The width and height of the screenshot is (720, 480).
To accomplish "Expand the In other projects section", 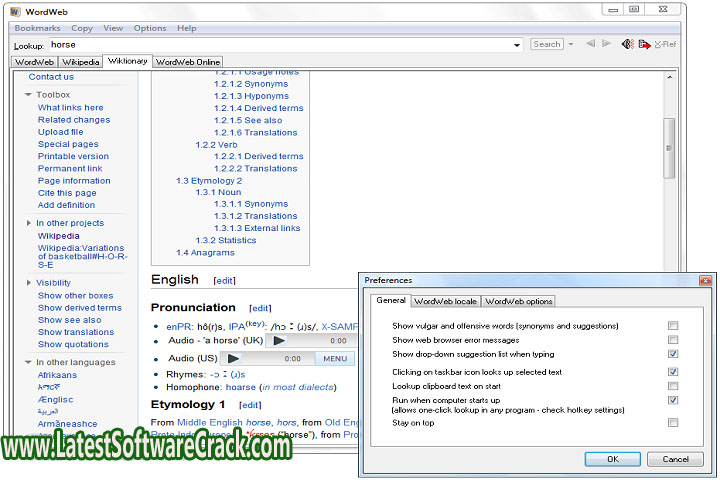I will 28,223.
